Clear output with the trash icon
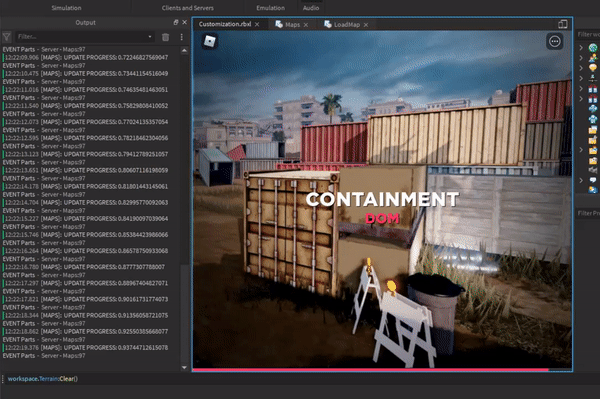Viewport: 600px width, 399px height. point(165,37)
